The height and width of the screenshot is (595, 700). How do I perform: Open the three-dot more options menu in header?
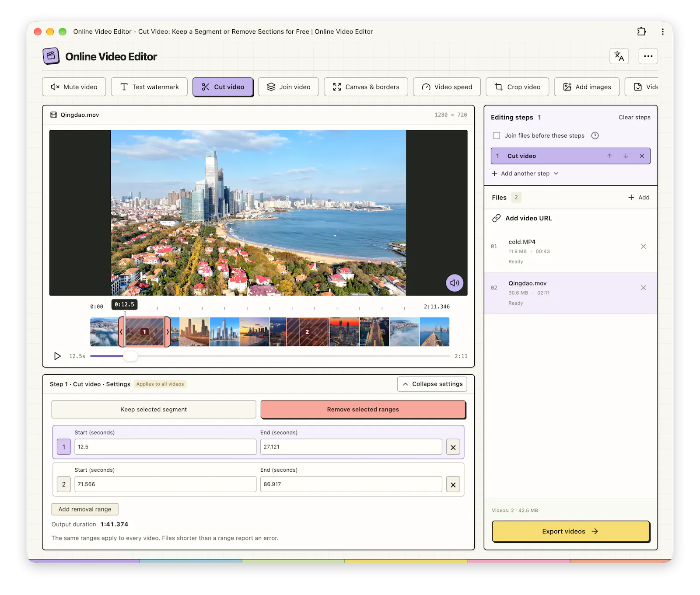point(648,56)
